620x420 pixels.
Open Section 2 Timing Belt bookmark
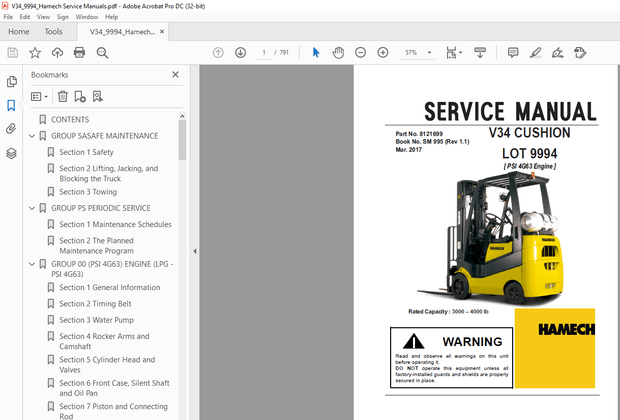pyautogui.click(x=95, y=304)
